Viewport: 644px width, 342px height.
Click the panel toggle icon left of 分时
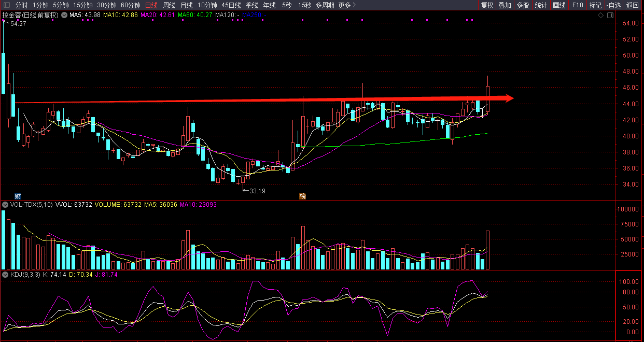pos(6,5)
